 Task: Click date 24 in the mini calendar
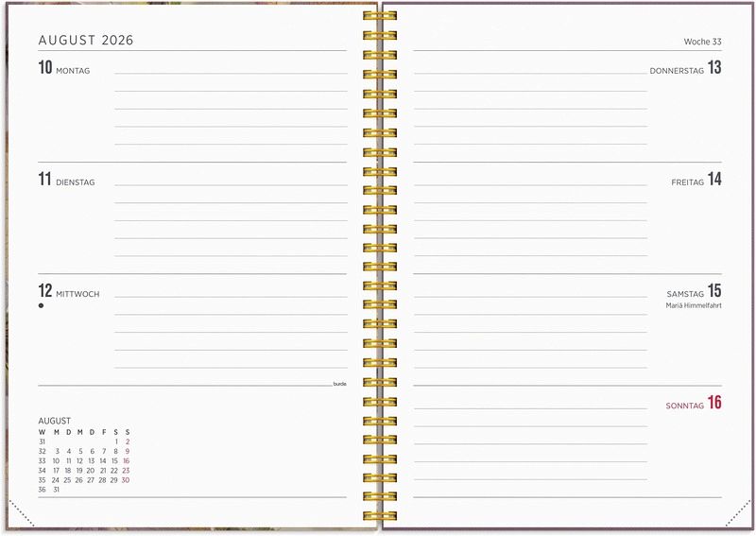click(x=56, y=480)
